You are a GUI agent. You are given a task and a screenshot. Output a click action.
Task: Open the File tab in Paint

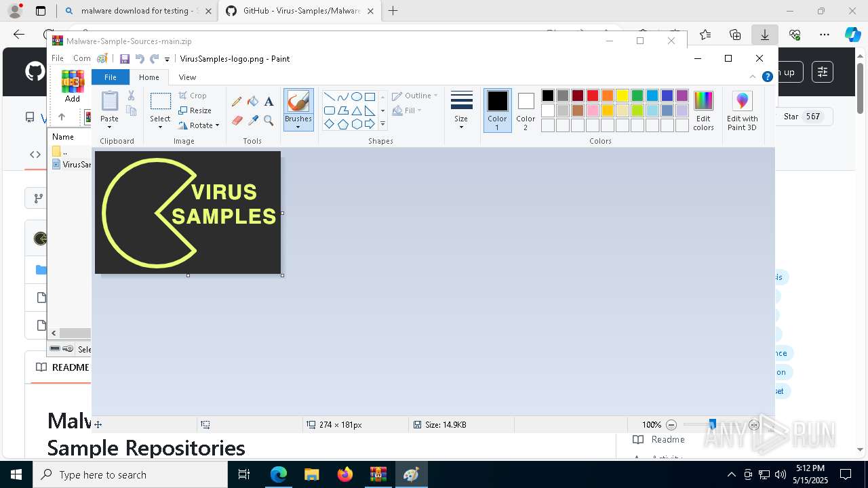(110, 77)
